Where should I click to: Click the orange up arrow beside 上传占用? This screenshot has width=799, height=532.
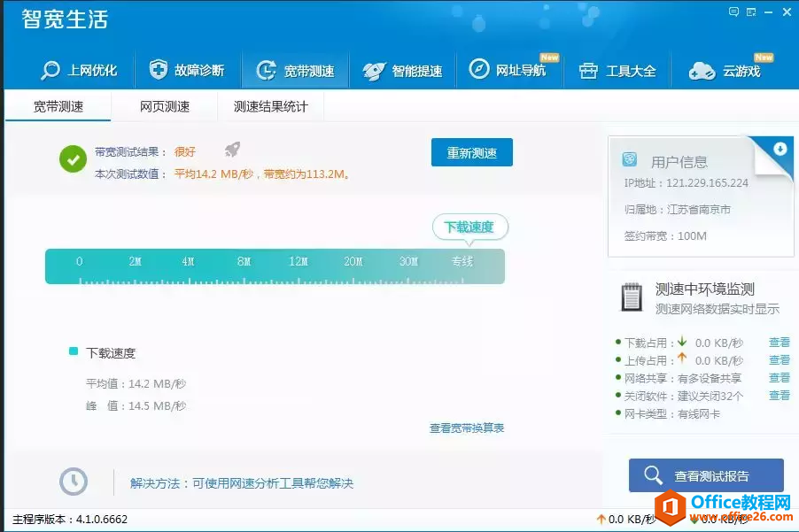click(x=682, y=359)
